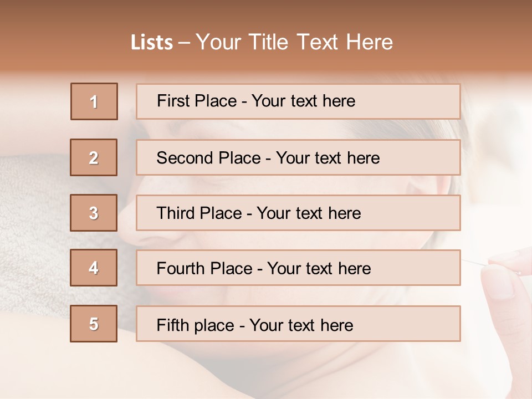The width and height of the screenshot is (532, 399).
Task: Click the number 5 box
Action: (94, 324)
